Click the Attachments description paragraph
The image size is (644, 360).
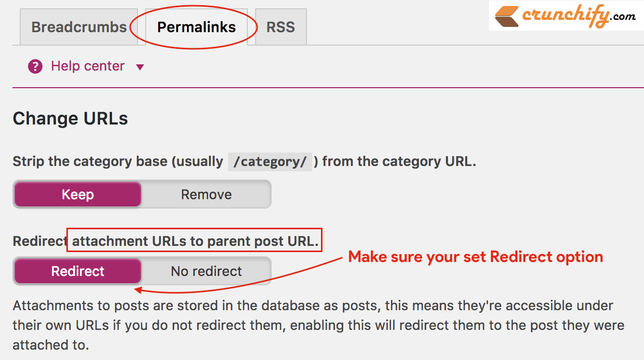click(x=318, y=325)
